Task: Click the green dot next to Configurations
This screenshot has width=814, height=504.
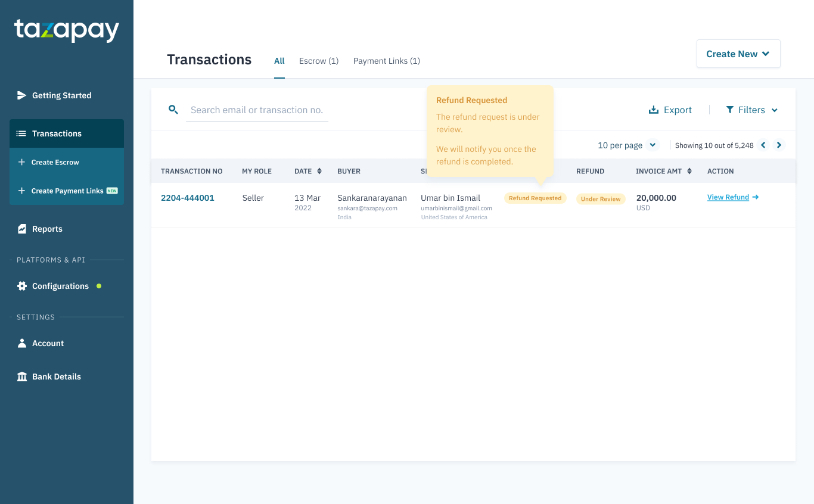Action: tap(99, 286)
